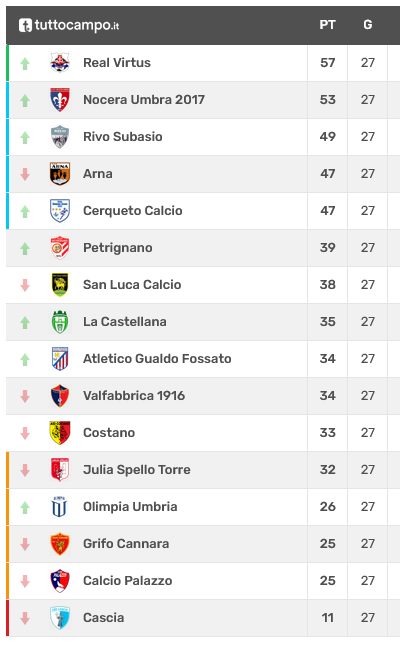This screenshot has height=646, width=400.
Task: Click Valfabbrica 1916 crest icon
Action: (60, 396)
